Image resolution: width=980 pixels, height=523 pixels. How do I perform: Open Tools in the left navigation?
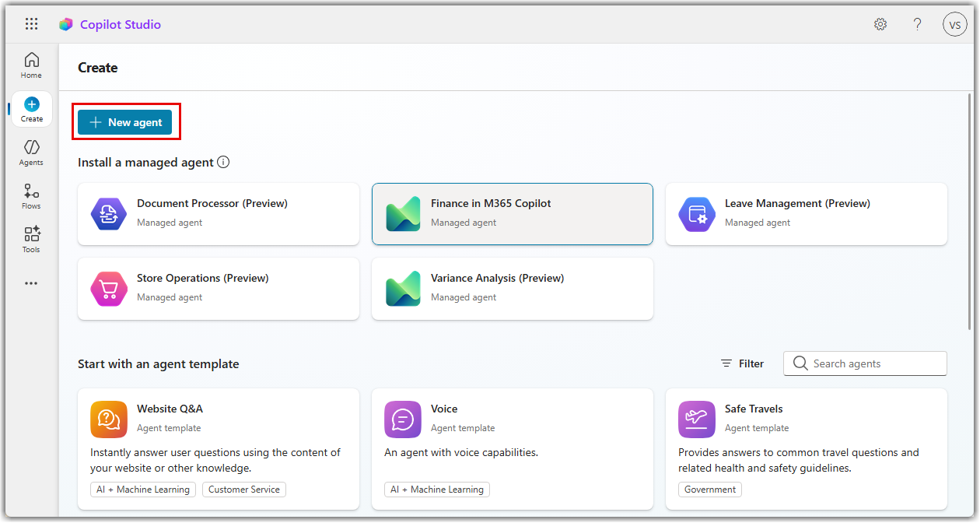point(31,240)
